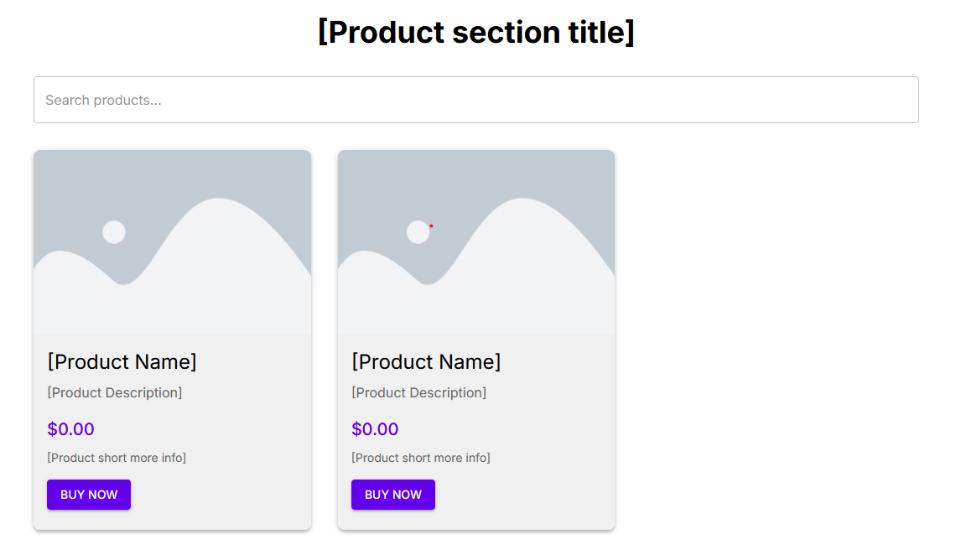Screen dimensions: 956x560
Task: Open the first product's placeholder image
Action: click(172, 241)
